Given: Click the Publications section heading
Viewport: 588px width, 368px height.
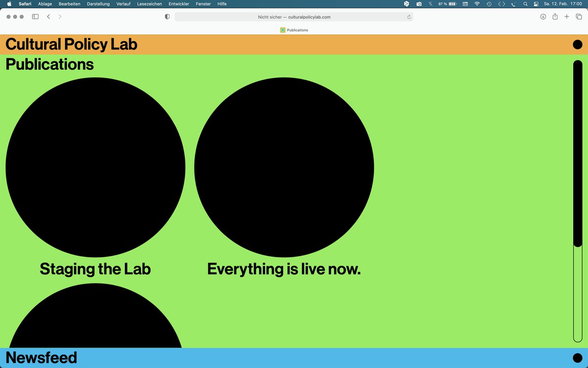Looking at the screenshot, I should click(49, 64).
